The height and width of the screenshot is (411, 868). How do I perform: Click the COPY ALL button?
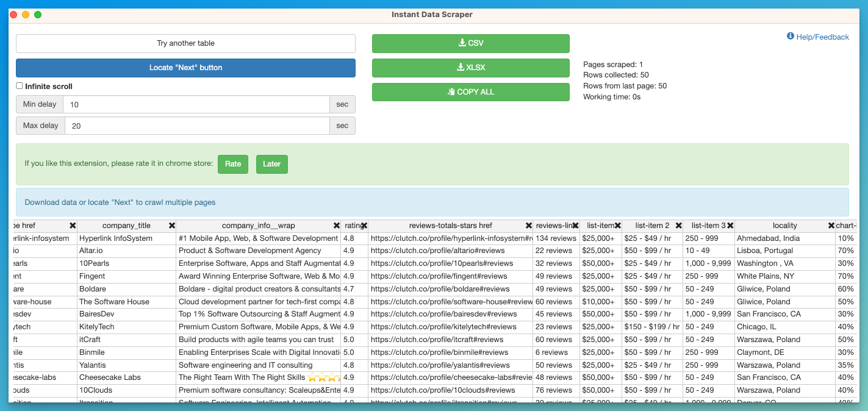pyautogui.click(x=471, y=92)
